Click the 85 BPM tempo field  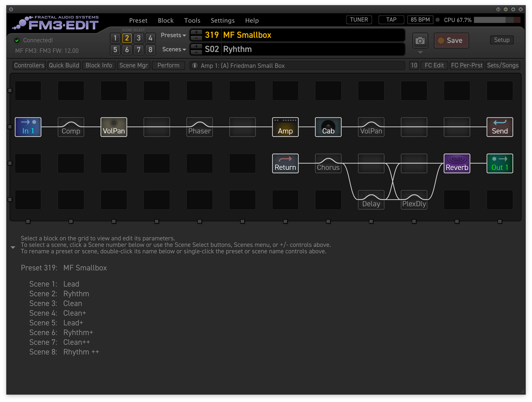(420, 20)
